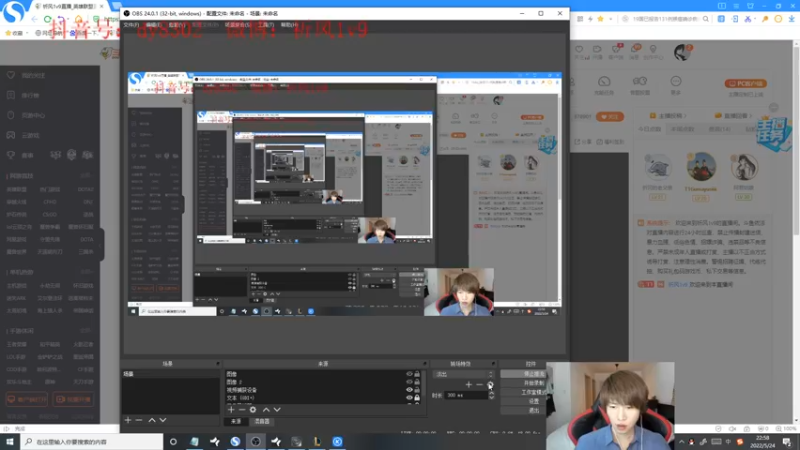This screenshot has width=800, height=450.
Task: Add a new scene with the plus icon
Action: tap(128, 420)
